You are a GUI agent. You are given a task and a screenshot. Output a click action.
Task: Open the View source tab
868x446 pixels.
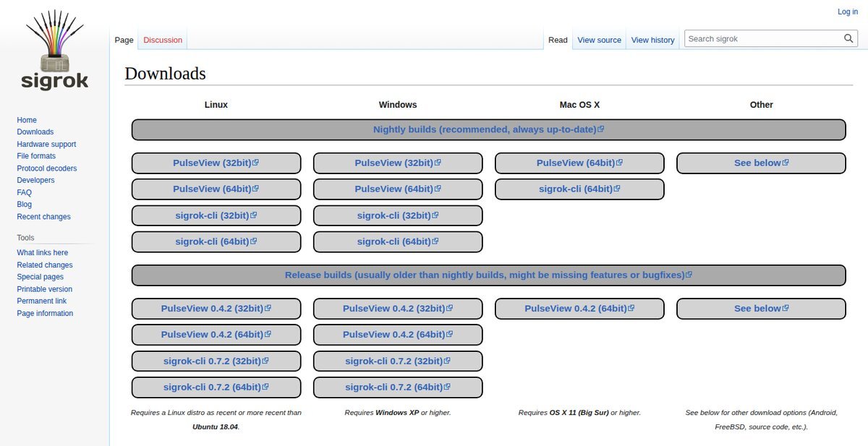click(x=600, y=40)
